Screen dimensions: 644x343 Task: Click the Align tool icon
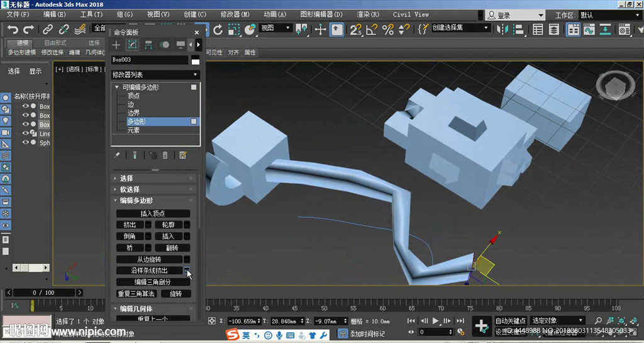click(x=519, y=30)
